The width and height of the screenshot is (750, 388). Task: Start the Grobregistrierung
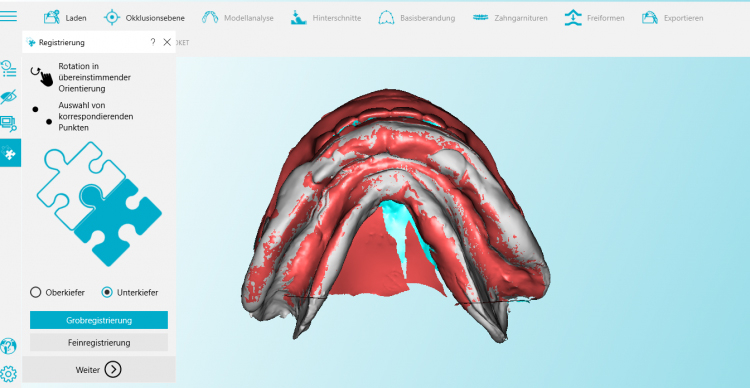[99, 320]
